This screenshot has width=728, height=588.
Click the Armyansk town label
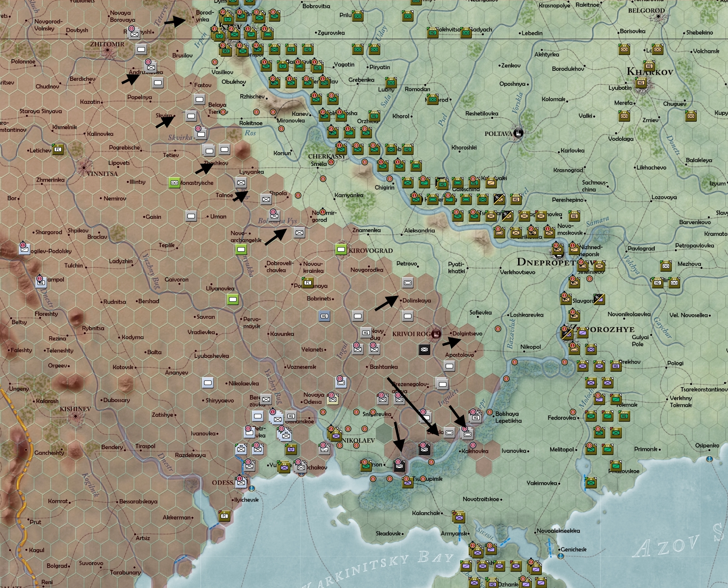pyautogui.click(x=454, y=533)
